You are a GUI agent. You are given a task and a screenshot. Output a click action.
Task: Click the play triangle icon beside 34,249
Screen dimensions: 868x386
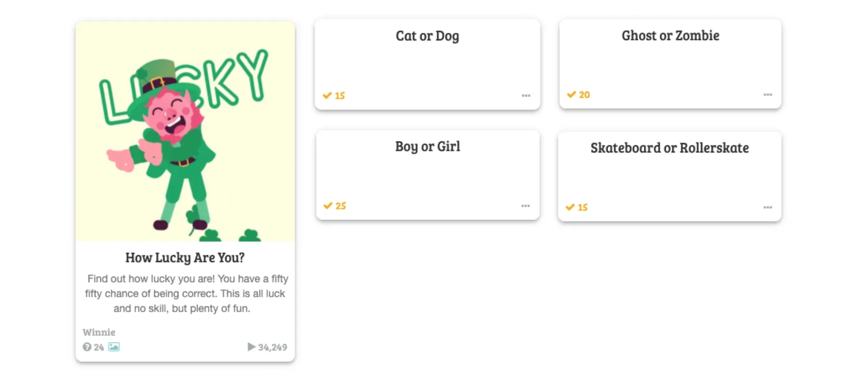click(251, 347)
